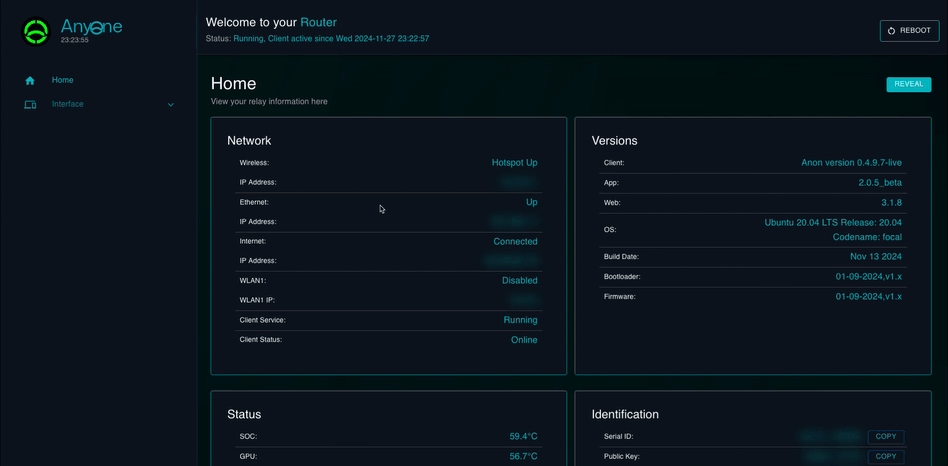Screen dimensions: 948x466
Task: Click the Home house icon in sidebar
Action: pyautogui.click(x=30, y=80)
